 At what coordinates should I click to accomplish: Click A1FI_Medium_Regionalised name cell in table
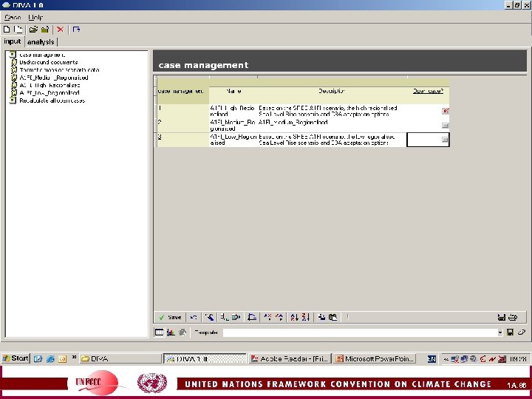point(233,125)
